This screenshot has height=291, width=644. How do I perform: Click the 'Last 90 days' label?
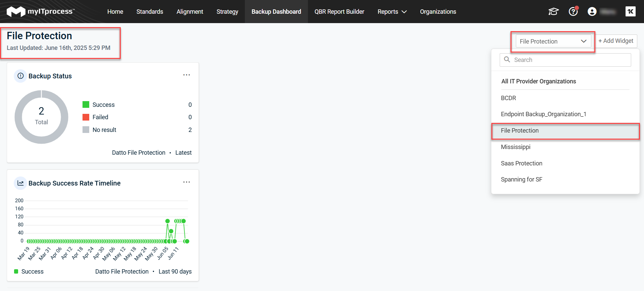[x=175, y=272]
